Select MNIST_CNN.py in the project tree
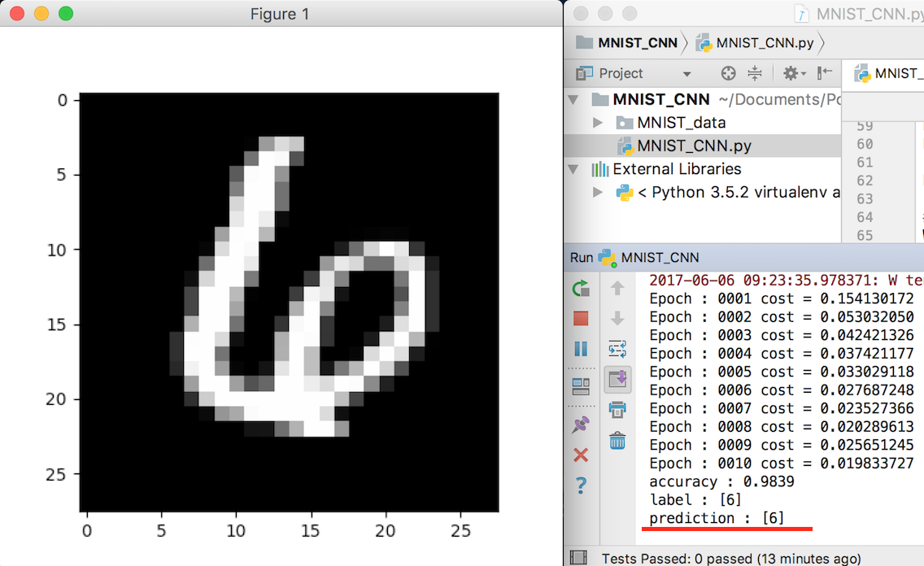 (x=703, y=146)
